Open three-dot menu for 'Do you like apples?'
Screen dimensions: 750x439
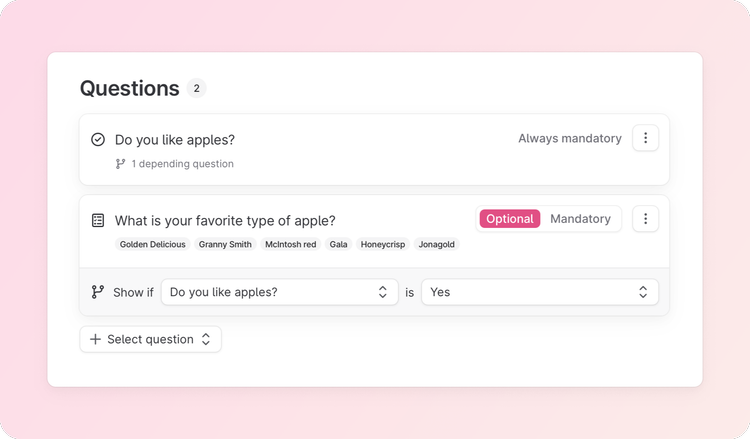(x=645, y=139)
